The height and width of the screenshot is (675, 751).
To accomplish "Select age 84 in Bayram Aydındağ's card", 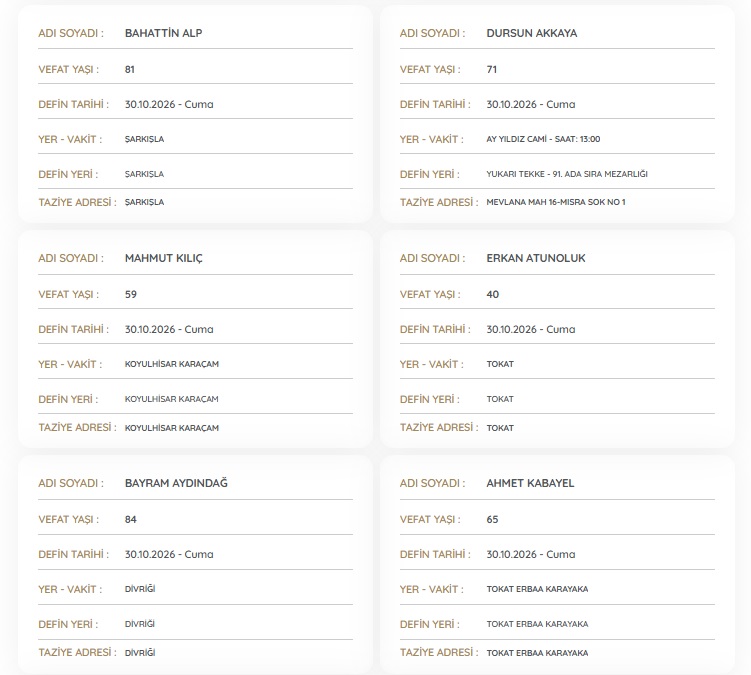I will [131, 520].
